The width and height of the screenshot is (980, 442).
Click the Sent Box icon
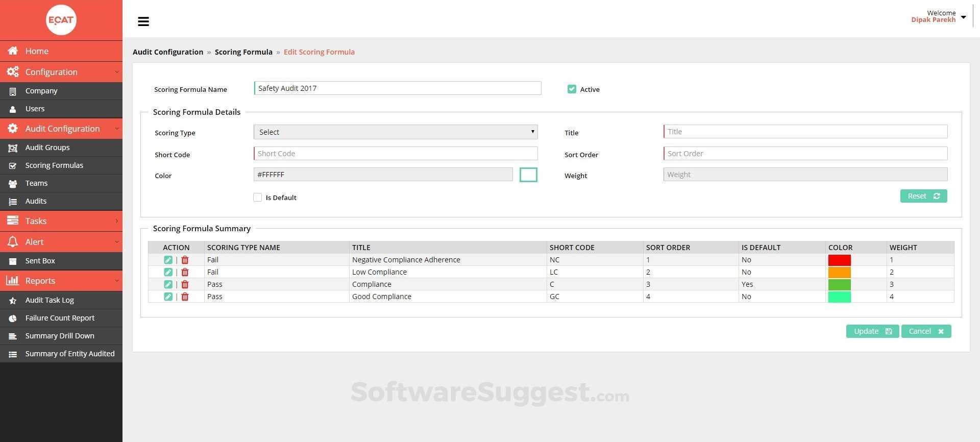(x=13, y=261)
